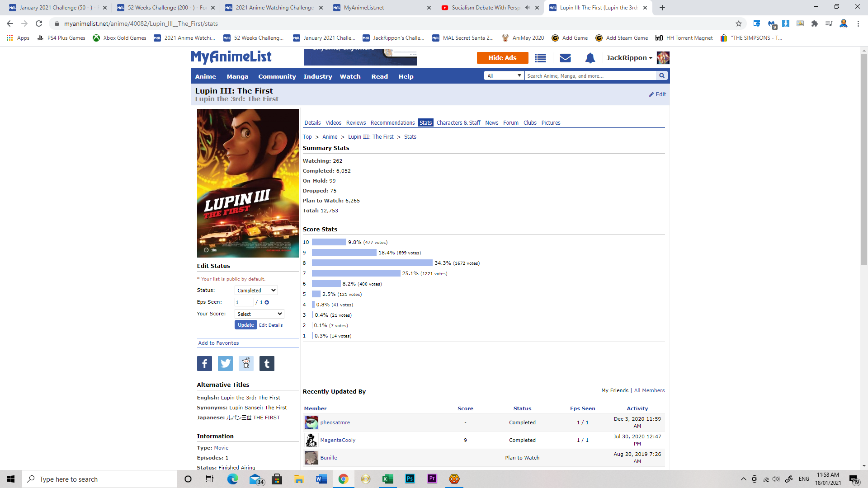
Task: Open the search category All dropdown
Action: click(x=504, y=76)
